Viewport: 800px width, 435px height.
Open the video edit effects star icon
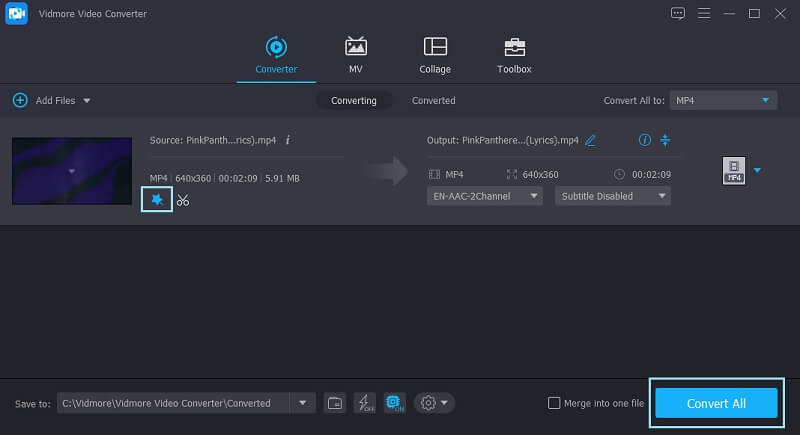click(x=156, y=200)
